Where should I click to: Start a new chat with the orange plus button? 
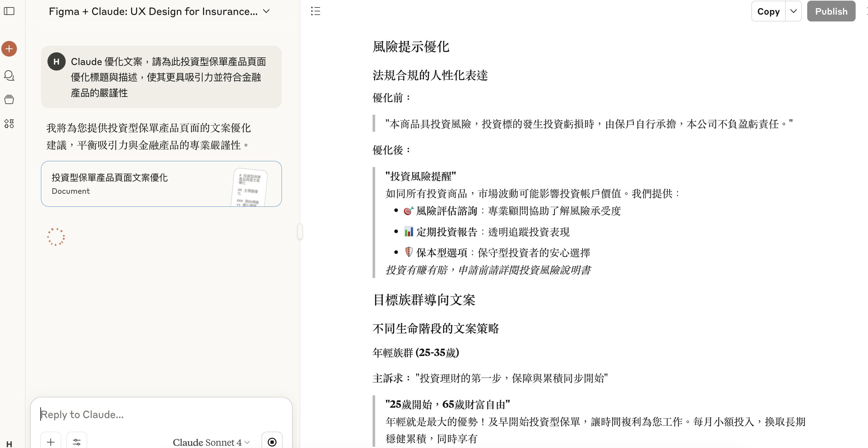pos(9,49)
